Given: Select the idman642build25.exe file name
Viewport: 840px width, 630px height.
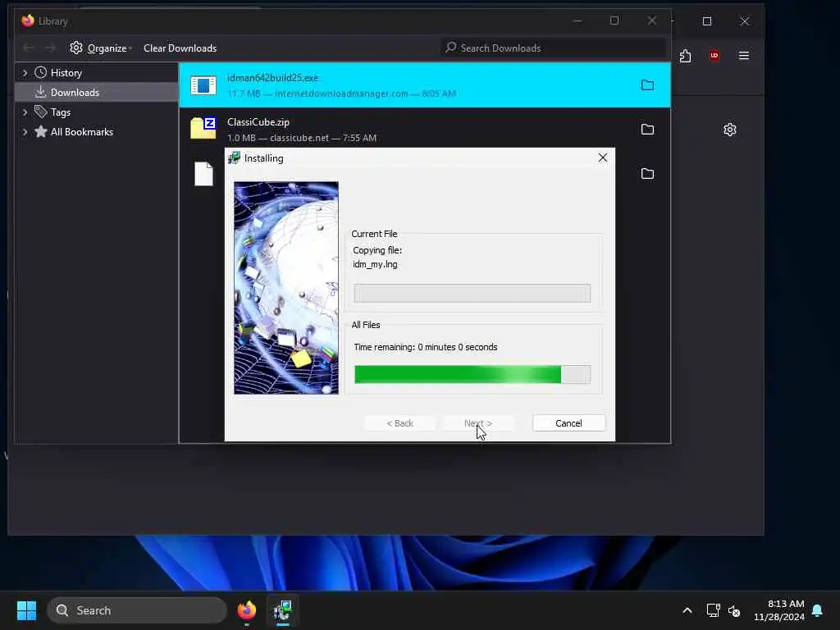Looking at the screenshot, I should pos(272,78).
